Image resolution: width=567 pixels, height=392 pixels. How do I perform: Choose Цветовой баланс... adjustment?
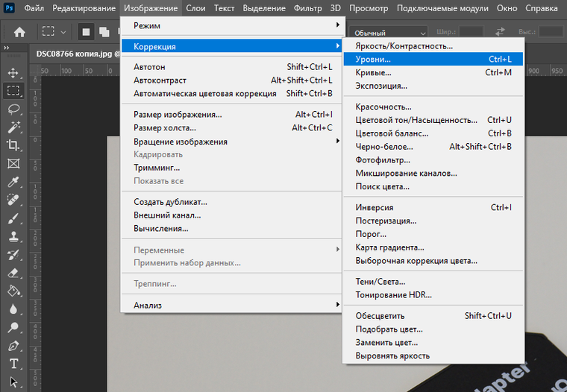433,133
